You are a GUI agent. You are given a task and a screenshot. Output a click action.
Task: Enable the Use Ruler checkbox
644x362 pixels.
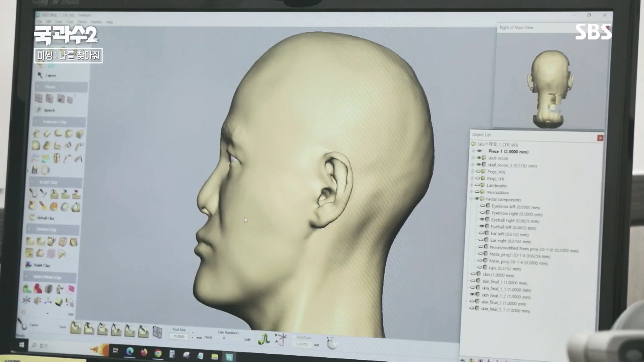click(294, 337)
